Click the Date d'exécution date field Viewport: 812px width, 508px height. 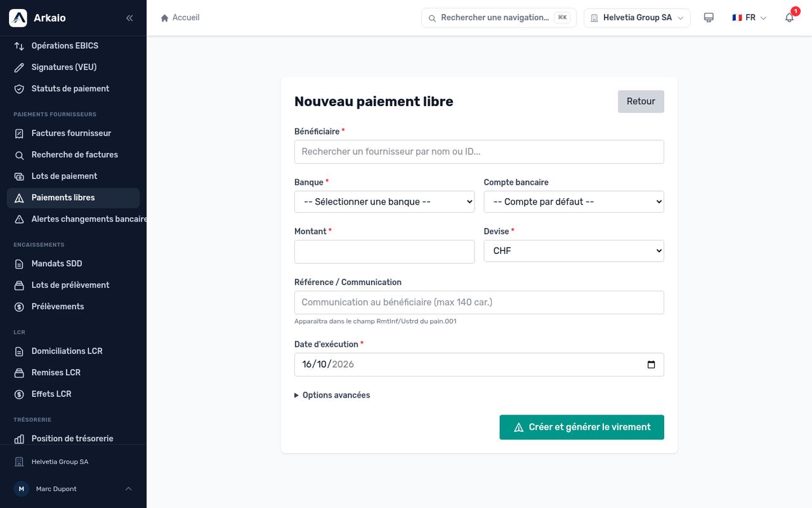479,364
